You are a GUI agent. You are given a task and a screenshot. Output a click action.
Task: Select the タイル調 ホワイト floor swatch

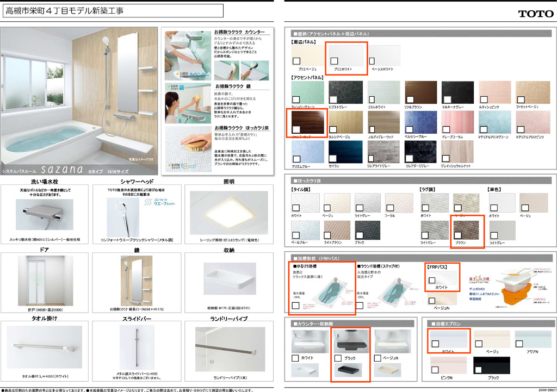point(305,203)
